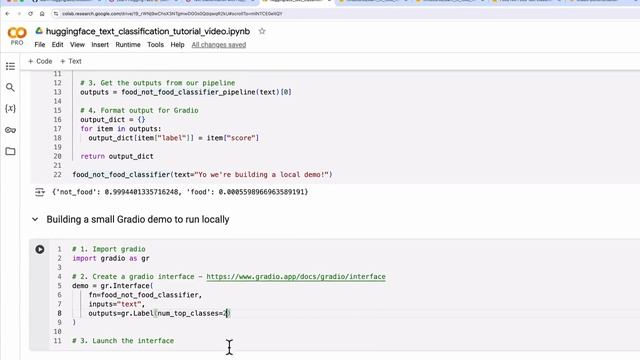Viewport: 640px width, 360px height.
Task: Click the '# 3. Launch the interface' comment
Action: pyautogui.click(x=123, y=340)
